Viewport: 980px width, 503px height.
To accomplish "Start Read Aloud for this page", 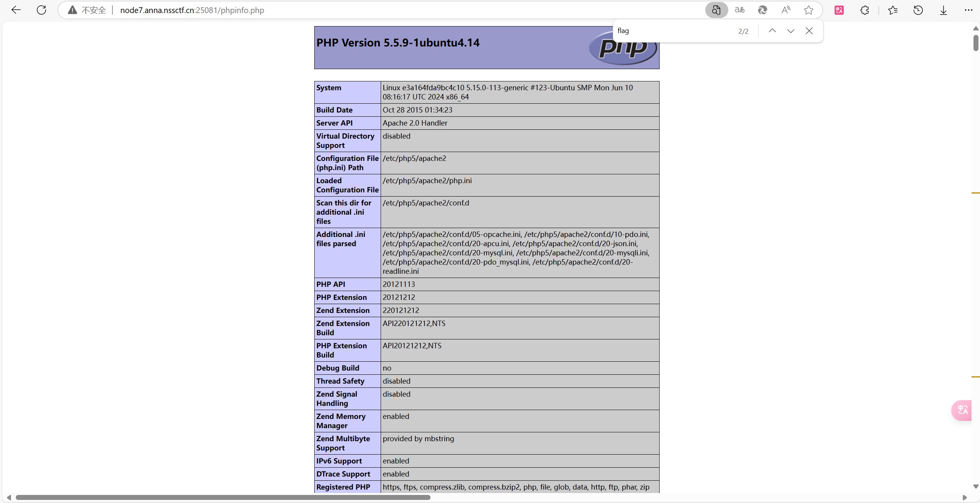I will (x=785, y=10).
